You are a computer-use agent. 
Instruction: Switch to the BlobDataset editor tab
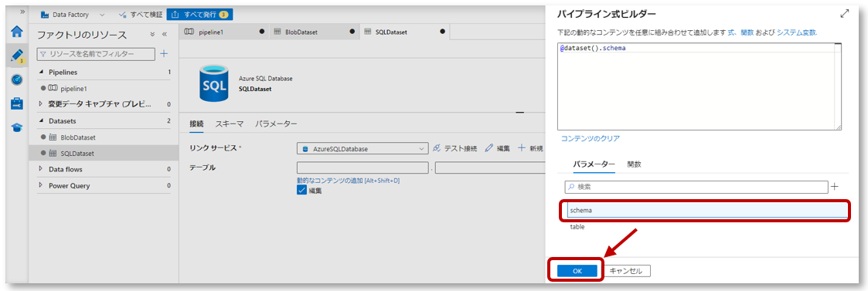314,32
